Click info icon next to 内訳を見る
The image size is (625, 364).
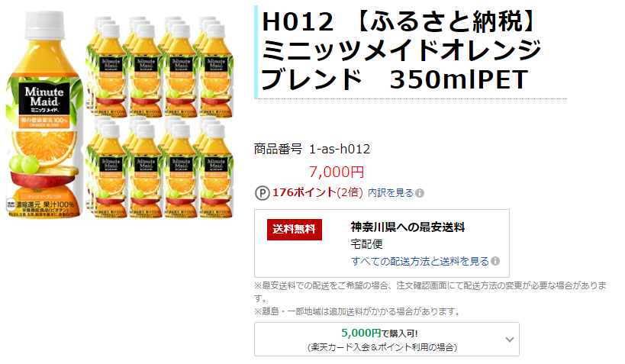pyautogui.click(x=420, y=193)
